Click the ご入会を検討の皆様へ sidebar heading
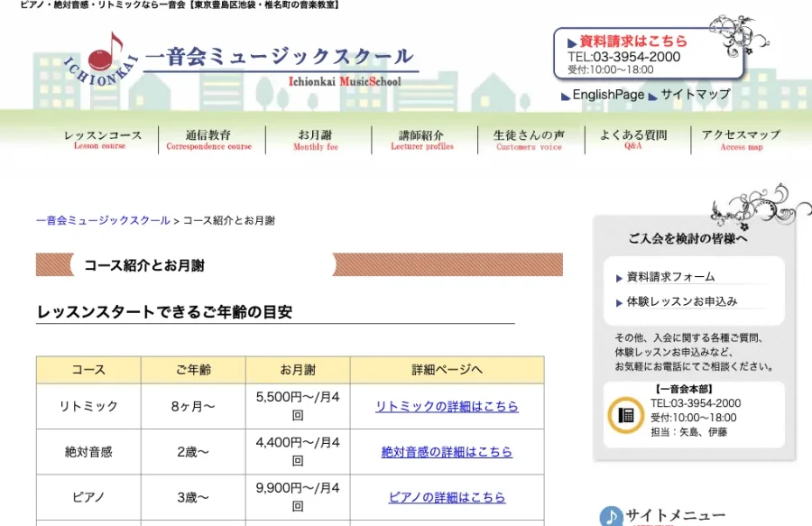This screenshot has width=812, height=526. [x=687, y=239]
